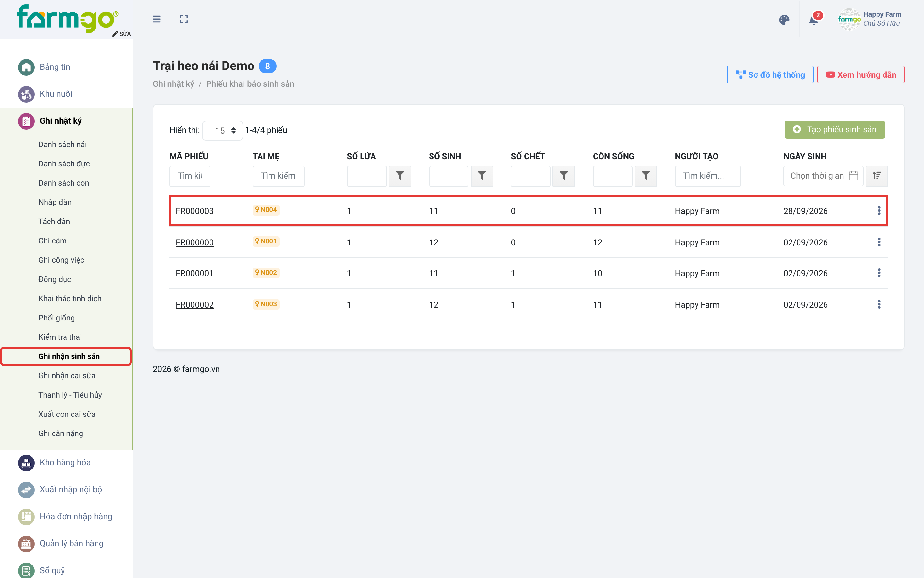Open row actions for FR000002
Screen dimensions: 924x578
point(879,304)
